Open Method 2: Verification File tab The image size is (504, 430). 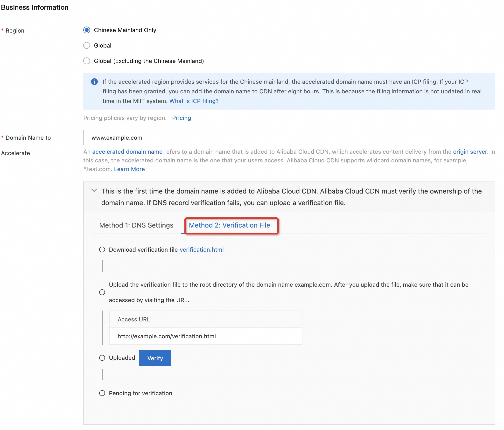229,225
